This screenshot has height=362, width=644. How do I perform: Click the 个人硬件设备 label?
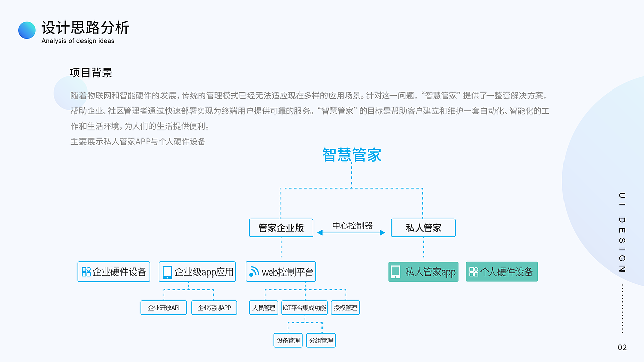(507, 272)
